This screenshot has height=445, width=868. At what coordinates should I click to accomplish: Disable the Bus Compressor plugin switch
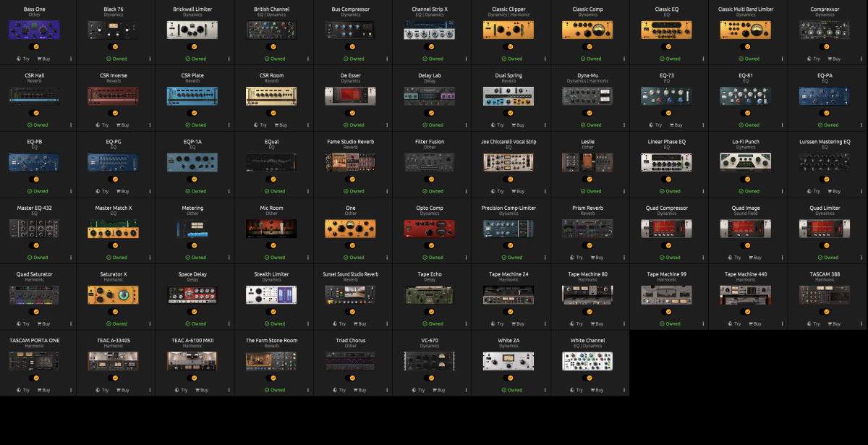pyautogui.click(x=351, y=46)
